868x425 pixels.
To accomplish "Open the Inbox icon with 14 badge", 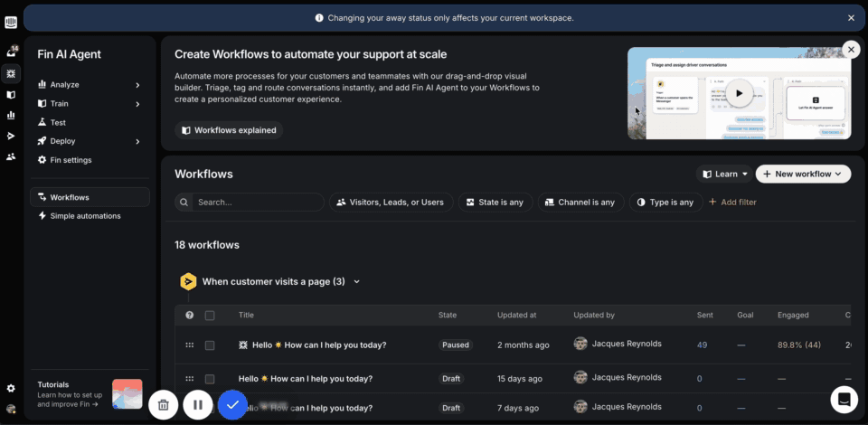I will (11, 52).
